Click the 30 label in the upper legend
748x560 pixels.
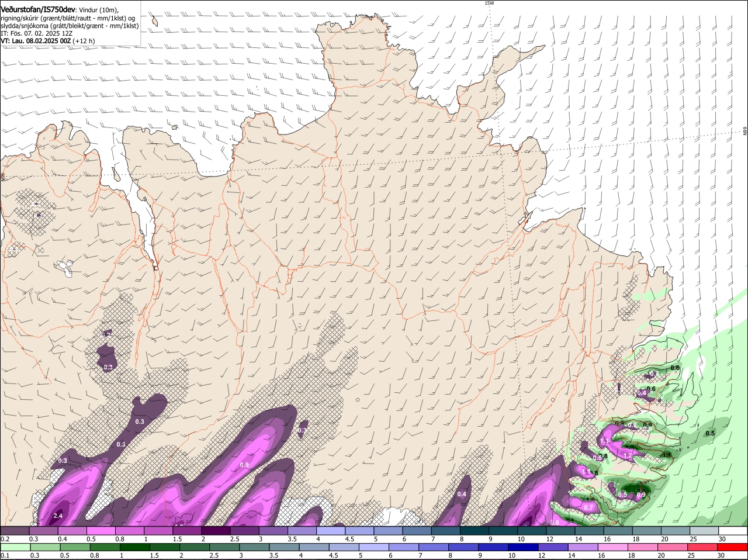pos(722,539)
